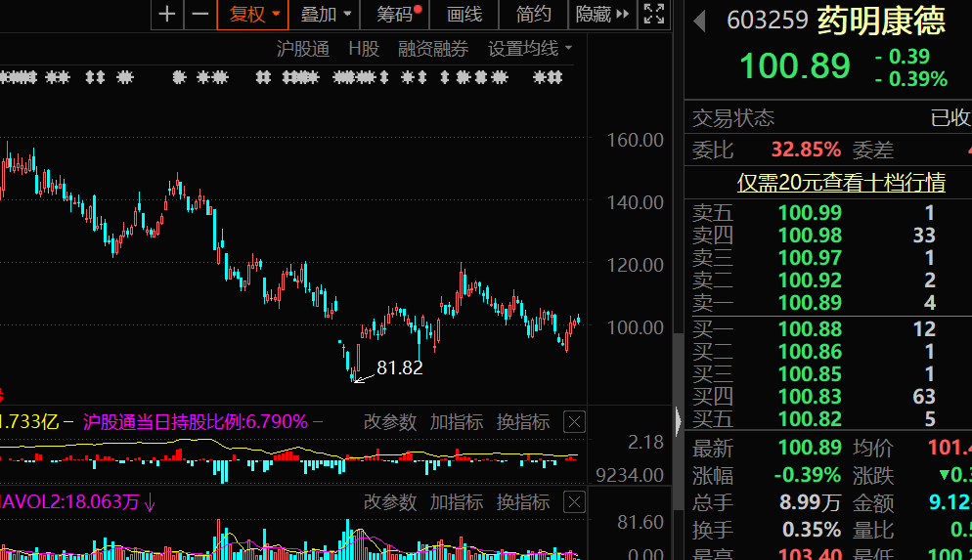Screen dimensions: 972x560
Task: Open the 设置均线 dropdown
Action: (x=530, y=49)
